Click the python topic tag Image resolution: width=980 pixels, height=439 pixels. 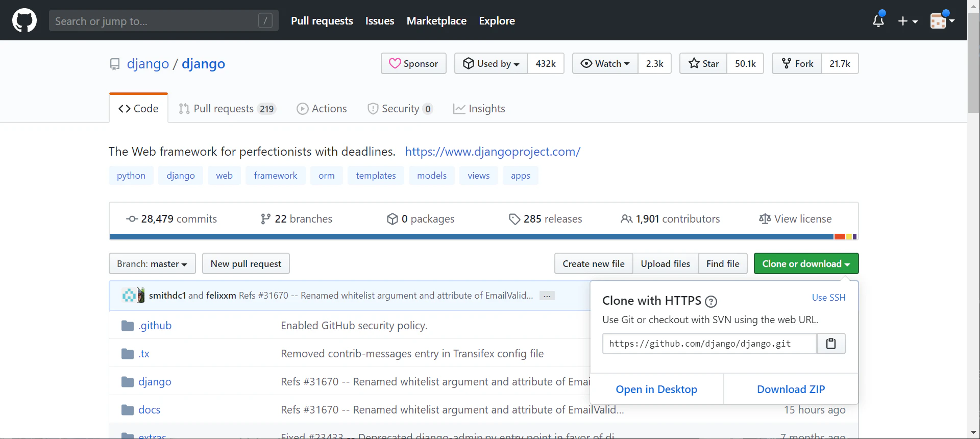tap(131, 176)
